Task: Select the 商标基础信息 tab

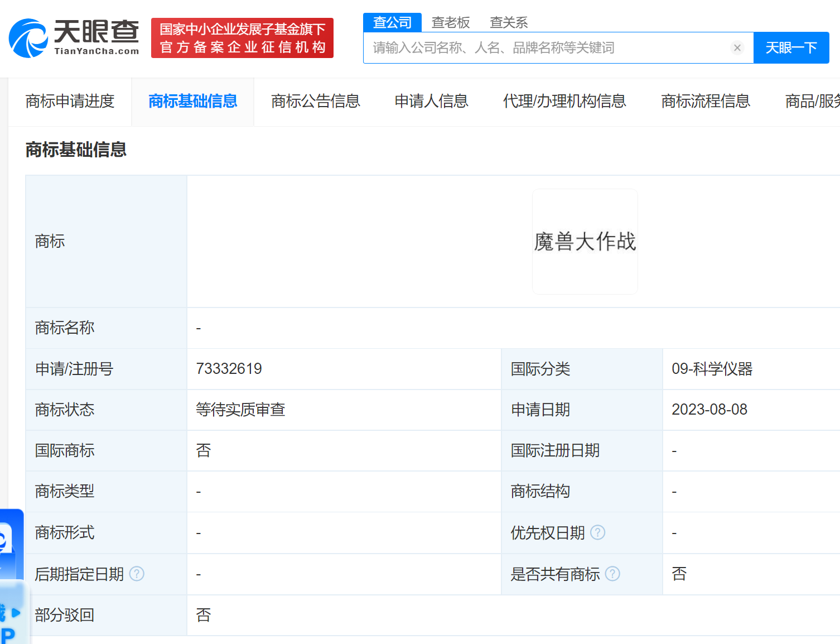Action: (x=192, y=102)
